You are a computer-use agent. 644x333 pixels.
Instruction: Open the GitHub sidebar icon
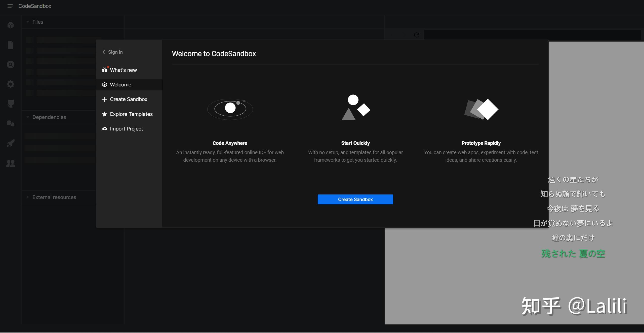(x=11, y=104)
